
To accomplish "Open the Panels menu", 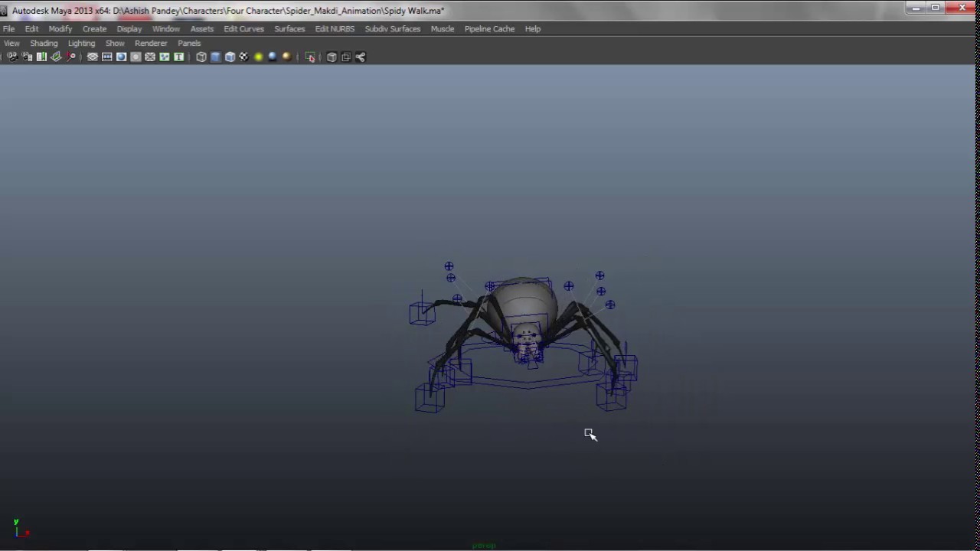I will point(189,43).
